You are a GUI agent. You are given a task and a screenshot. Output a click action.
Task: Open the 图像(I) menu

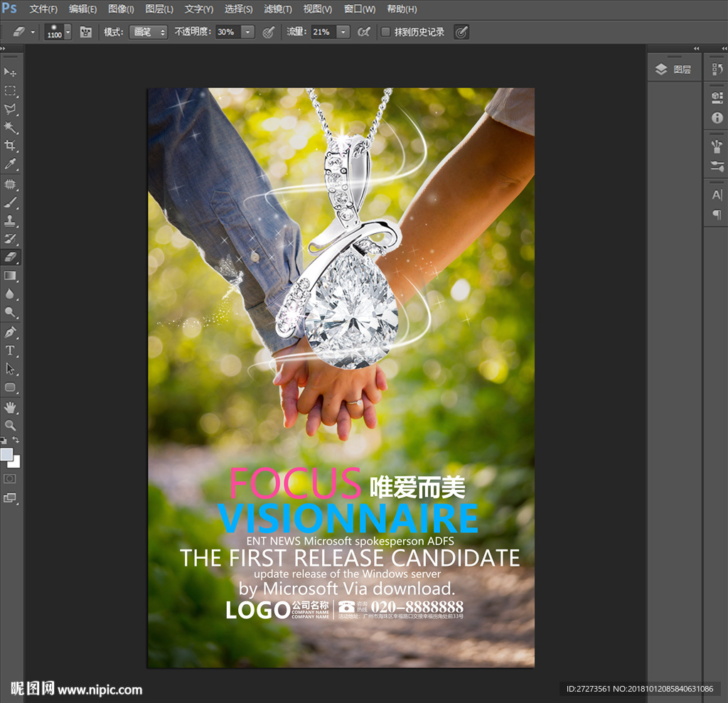pyautogui.click(x=121, y=9)
